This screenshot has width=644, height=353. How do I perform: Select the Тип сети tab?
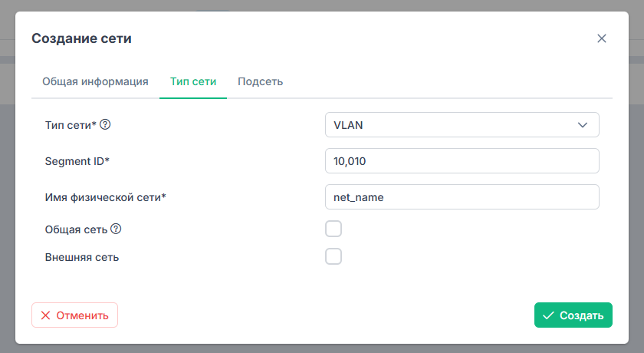click(x=193, y=81)
